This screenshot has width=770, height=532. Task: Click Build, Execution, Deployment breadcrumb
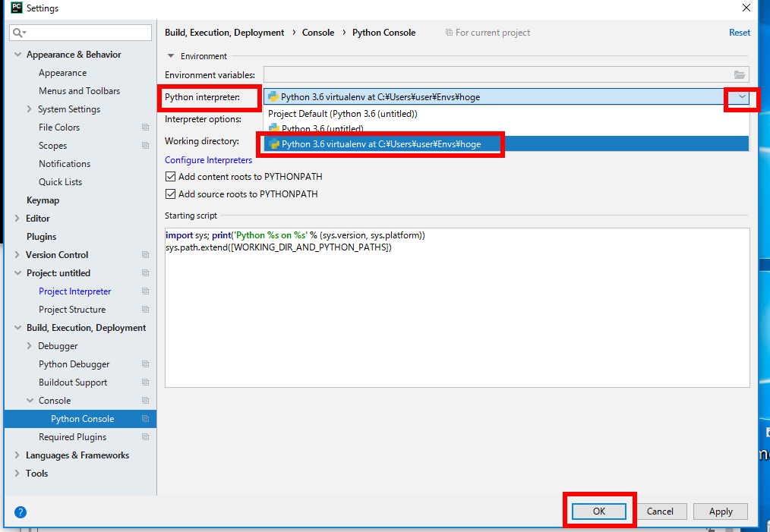[x=225, y=33]
